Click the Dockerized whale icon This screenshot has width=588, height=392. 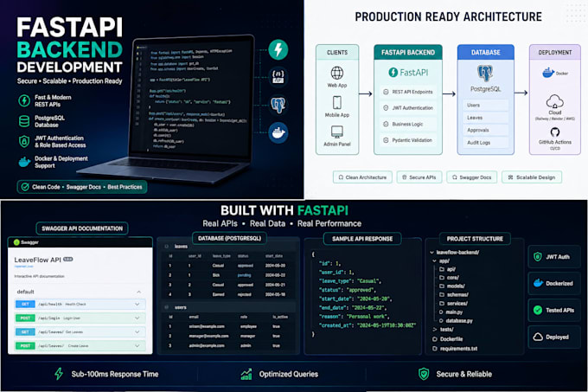(538, 283)
